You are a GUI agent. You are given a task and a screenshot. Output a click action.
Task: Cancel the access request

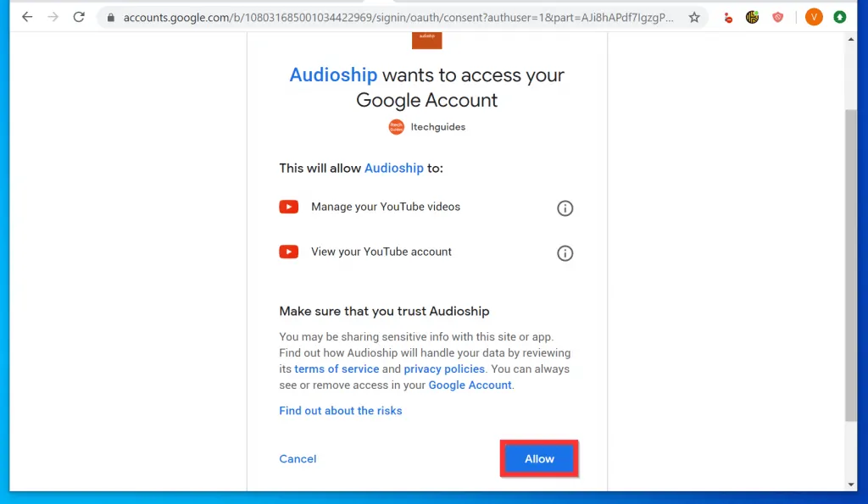tap(298, 458)
